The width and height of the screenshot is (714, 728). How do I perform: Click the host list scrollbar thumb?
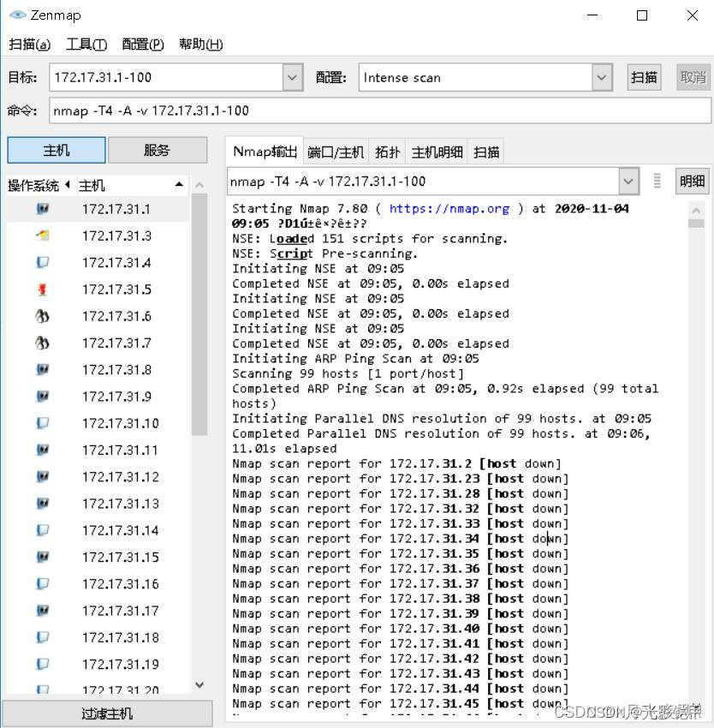[x=199, y=315]
